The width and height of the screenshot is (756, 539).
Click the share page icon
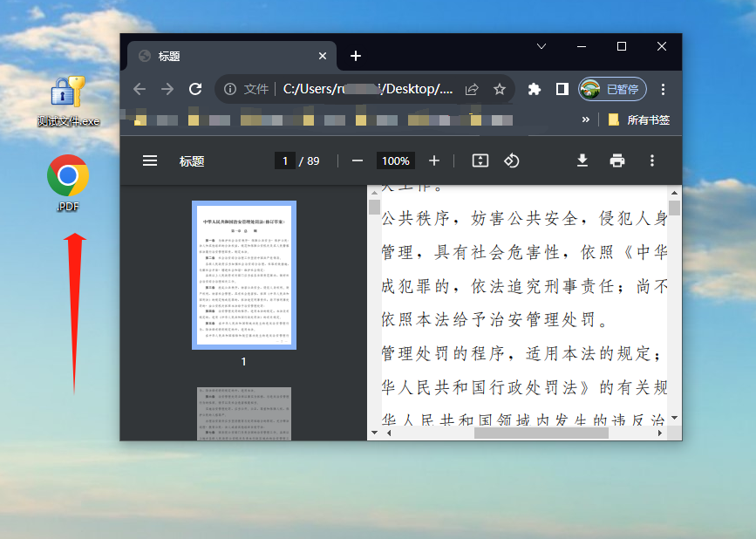click(x=472, y=89)
